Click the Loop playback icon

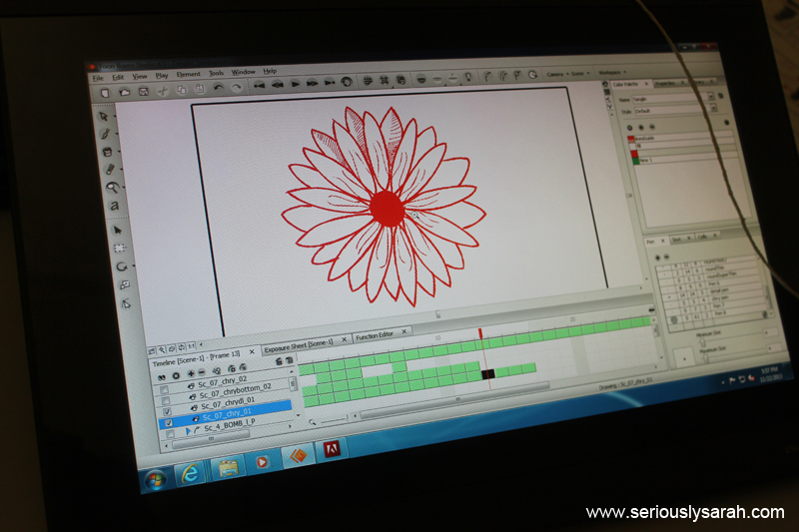pos(347,83)
